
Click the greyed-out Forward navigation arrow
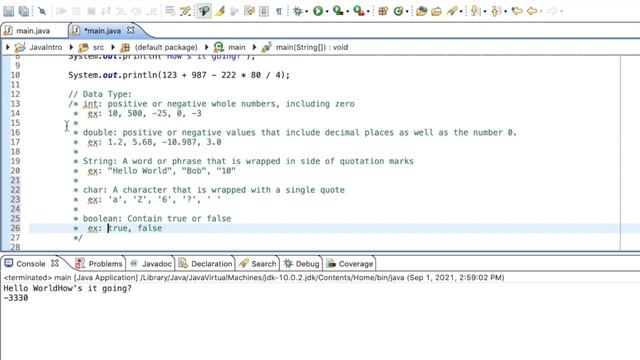tap(552, 11)
